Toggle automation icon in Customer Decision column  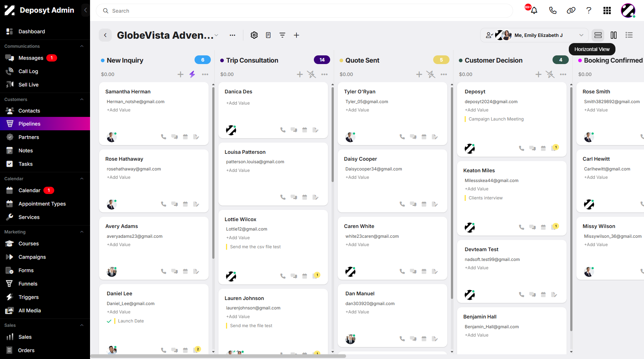click(x=550, y=74)
